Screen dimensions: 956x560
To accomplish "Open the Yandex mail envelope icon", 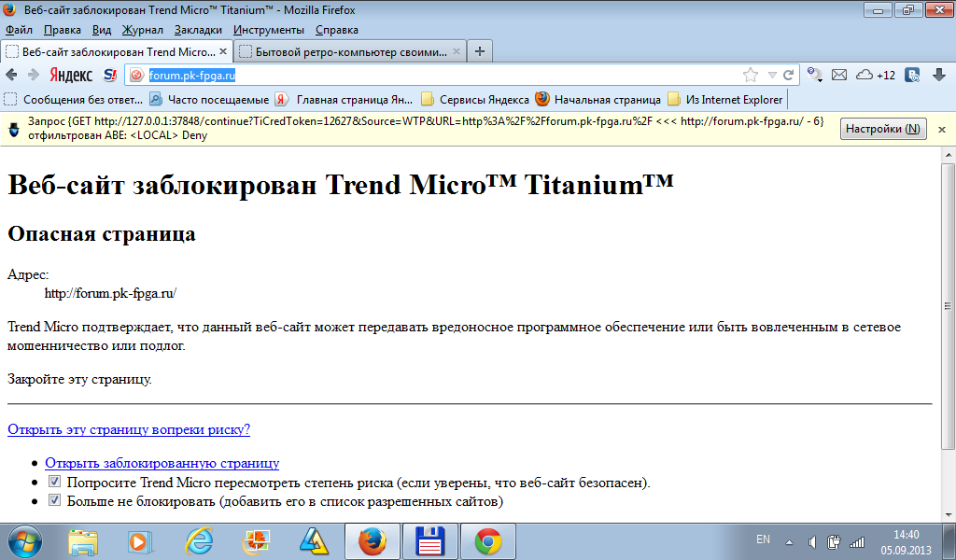I will pyautogui.click(x=839, y=75).
